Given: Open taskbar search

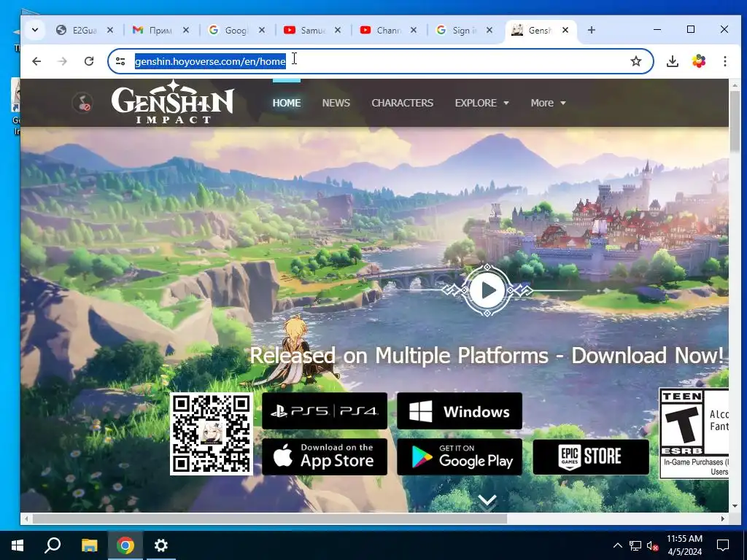Looking at the screenshot, I should [x=53, y=545].
